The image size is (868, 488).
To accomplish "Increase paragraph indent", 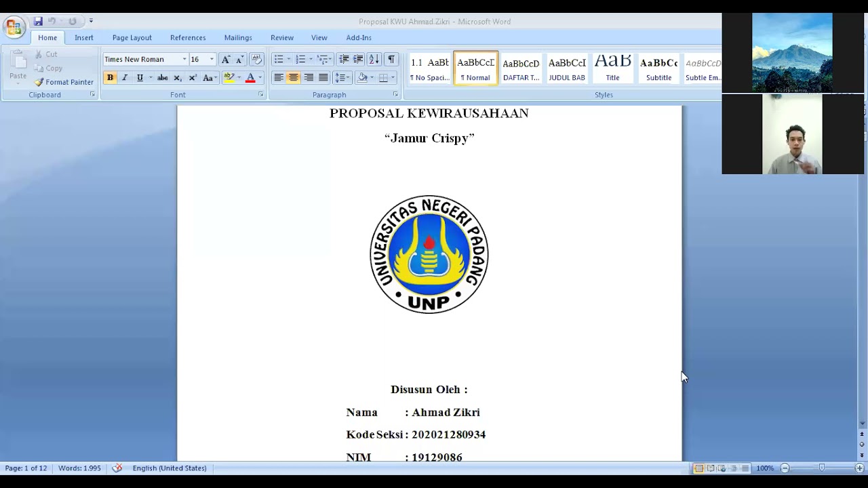I will [x=358, y=59].
